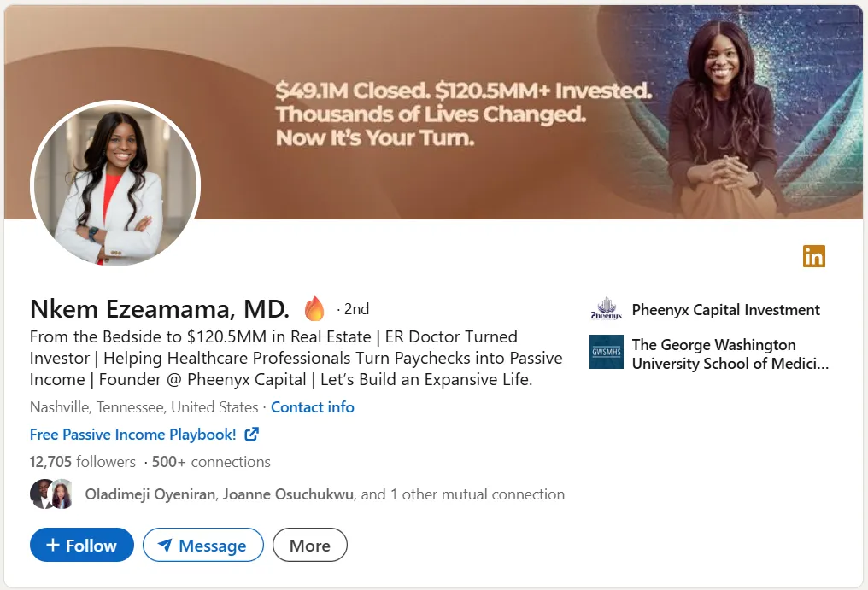Image resolution: width=868 pixels, height=590 pixels.
Task: Open The George Washington University School link
Action: coord(730,354)
